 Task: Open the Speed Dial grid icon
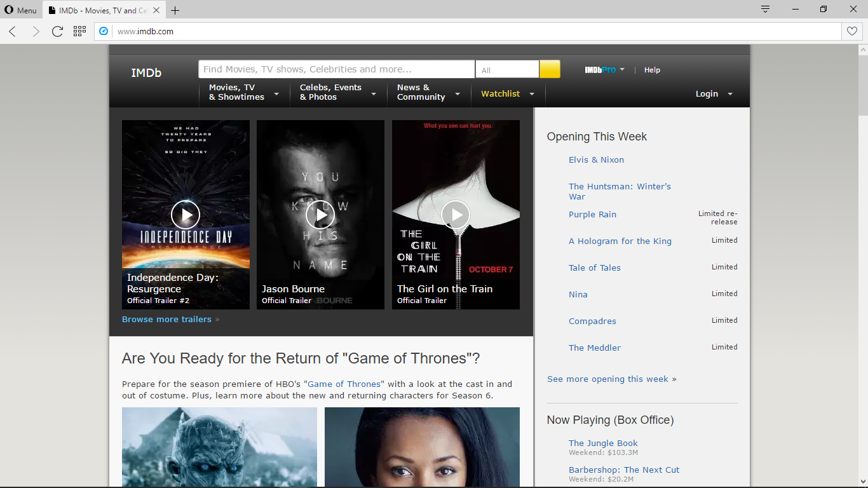click(79, 30)
